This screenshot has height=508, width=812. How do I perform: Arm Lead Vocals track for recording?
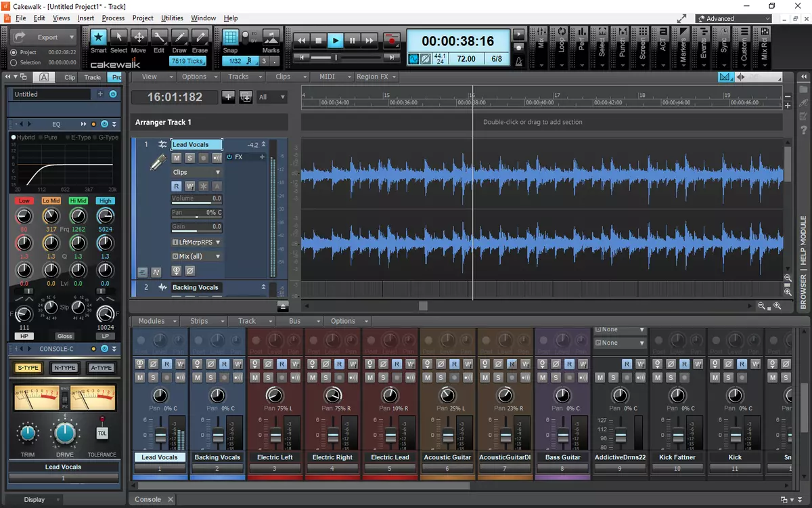coord(204,158)
